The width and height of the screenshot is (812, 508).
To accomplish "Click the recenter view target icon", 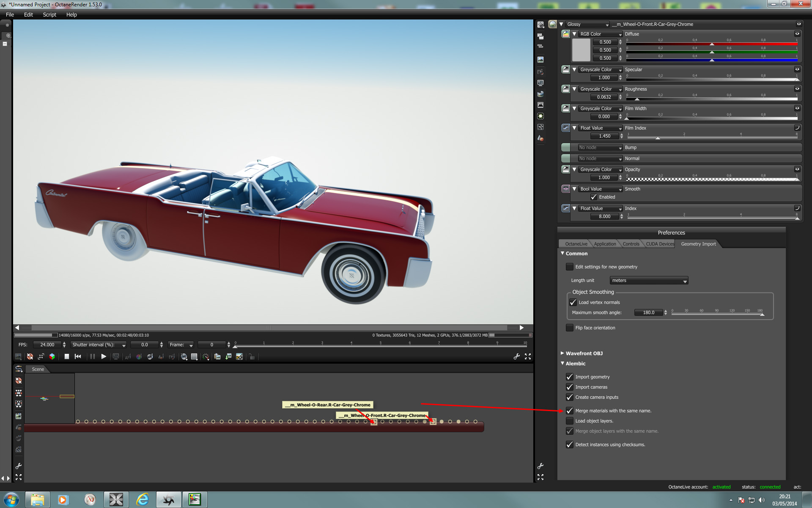I will 30,356.
